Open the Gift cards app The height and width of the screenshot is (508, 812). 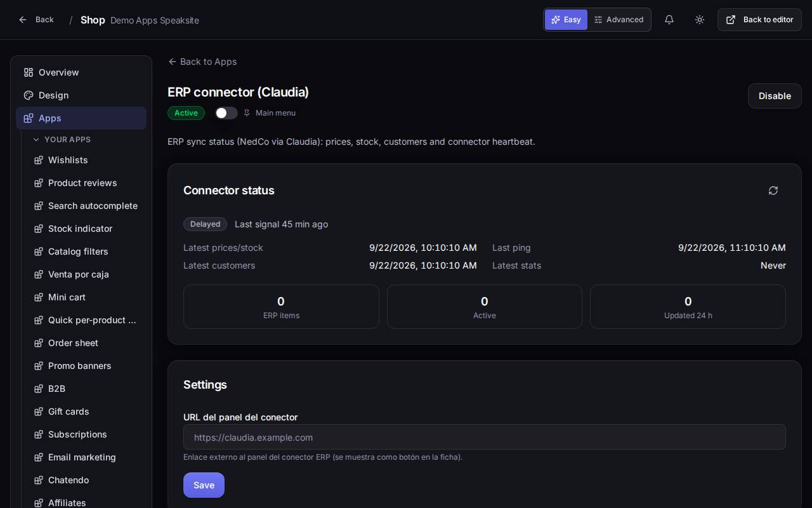(86, 411)
